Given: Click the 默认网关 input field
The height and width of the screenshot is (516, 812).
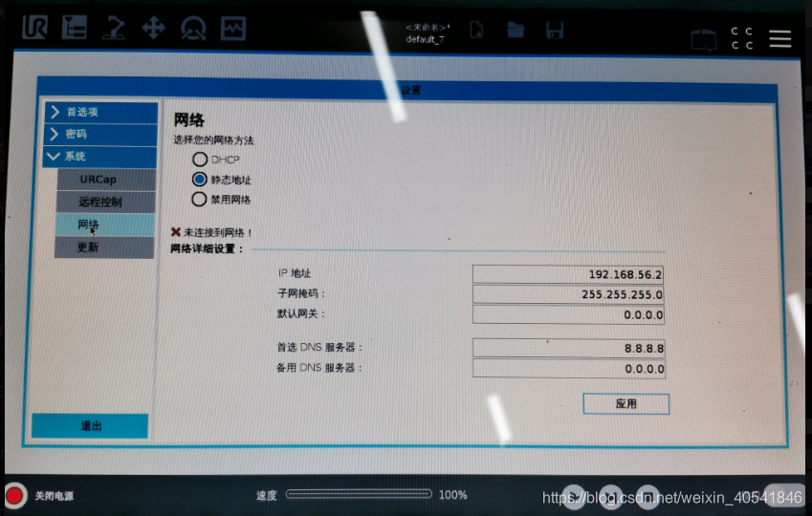Looking at the screenshot, I should point(569,314).
